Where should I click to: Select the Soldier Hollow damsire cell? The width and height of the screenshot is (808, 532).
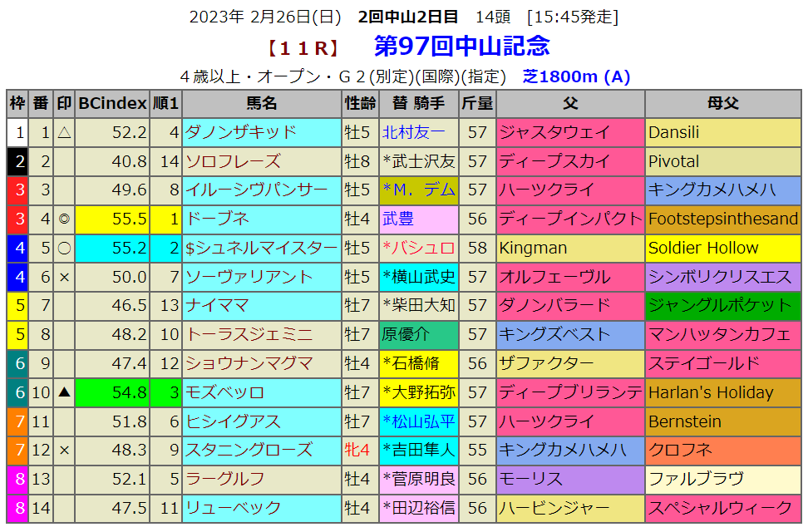703,248
